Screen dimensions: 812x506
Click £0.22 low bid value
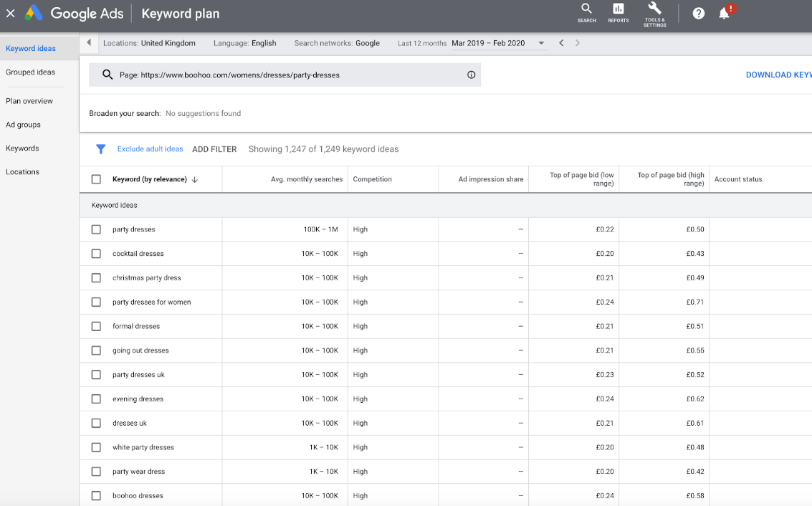click(605, 229)
